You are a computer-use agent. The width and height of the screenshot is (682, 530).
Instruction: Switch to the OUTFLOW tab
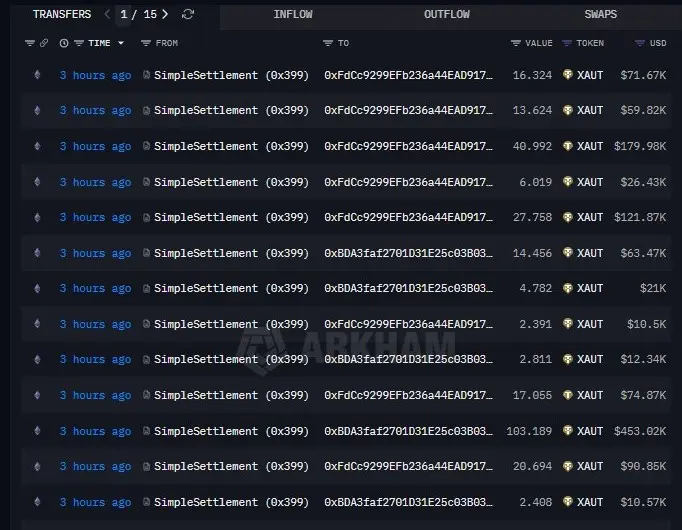447,14
